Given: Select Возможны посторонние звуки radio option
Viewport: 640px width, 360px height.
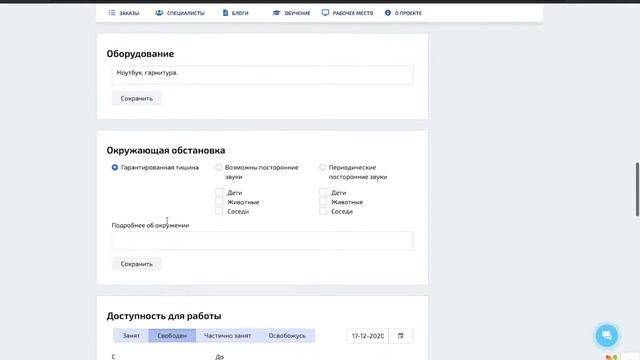Looking at the screenshot, I should pos(219,167).
